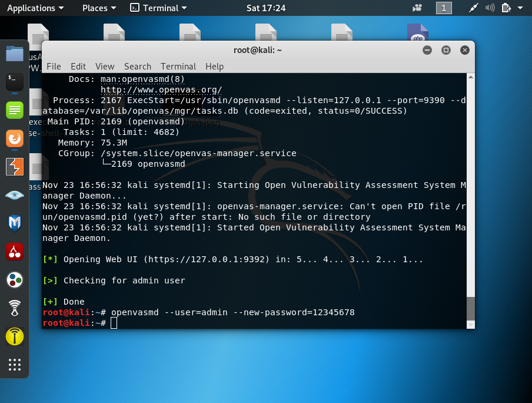Click the terminal prompt cursor line
Image resolution: width=532 pixels, height=403 pixels.
(x=80, y=323)
